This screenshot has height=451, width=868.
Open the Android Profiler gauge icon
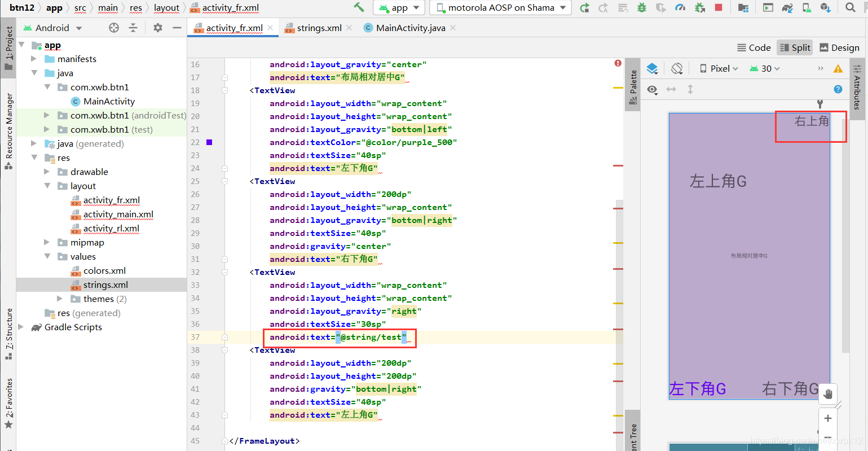680,8
